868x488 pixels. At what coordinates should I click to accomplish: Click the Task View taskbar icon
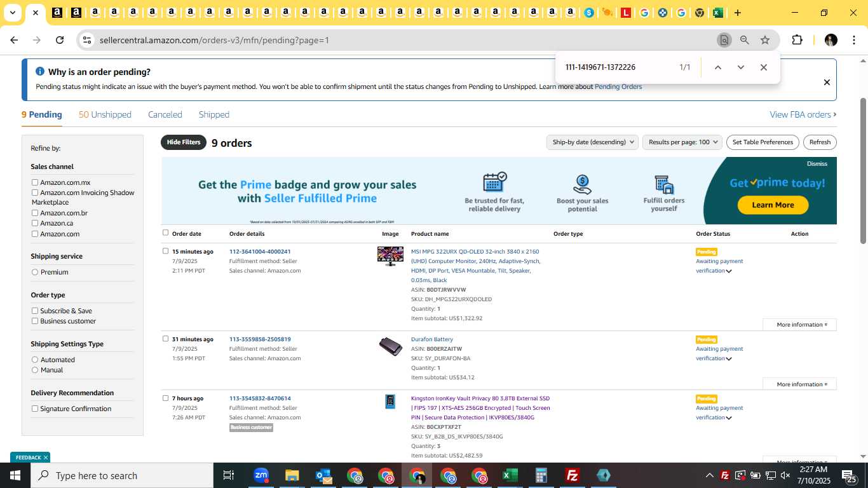point(229,475)
